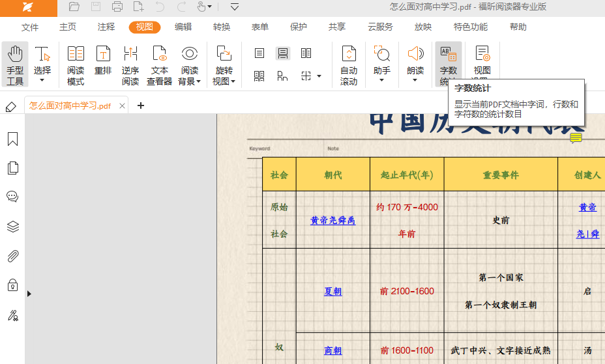
Task: Open the Reading Background (阅读背景) dropdown
Action: tap(190, 81)
